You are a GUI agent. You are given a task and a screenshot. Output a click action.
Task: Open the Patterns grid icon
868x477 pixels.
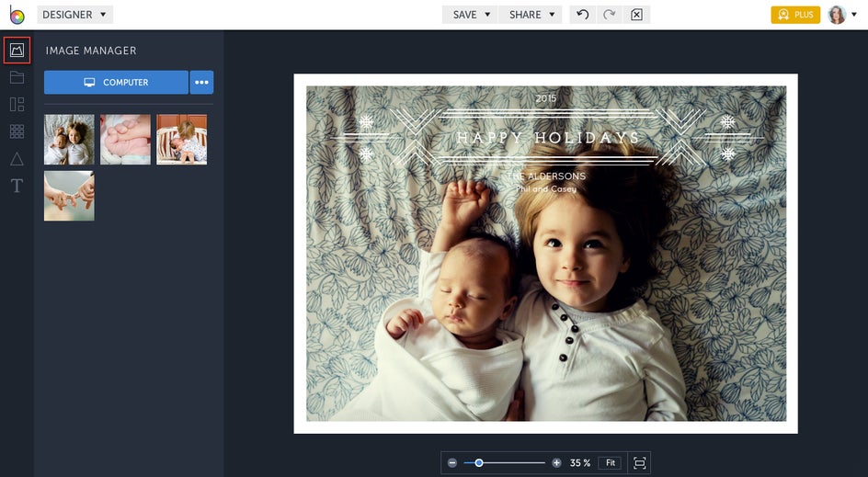click(x=17, y=131)
